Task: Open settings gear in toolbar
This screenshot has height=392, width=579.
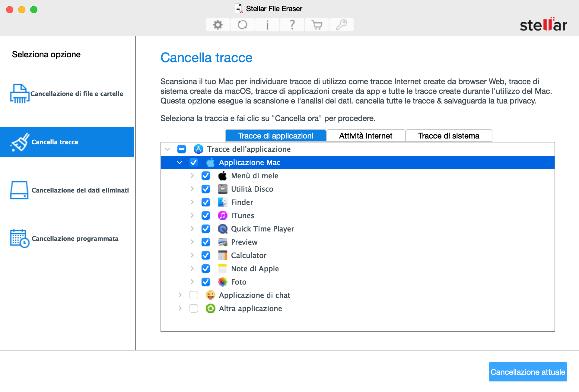Action: (218, 25)
